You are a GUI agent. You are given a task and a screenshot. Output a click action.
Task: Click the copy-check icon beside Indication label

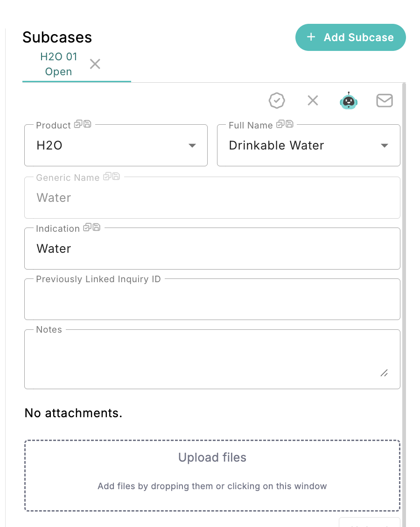87,228
